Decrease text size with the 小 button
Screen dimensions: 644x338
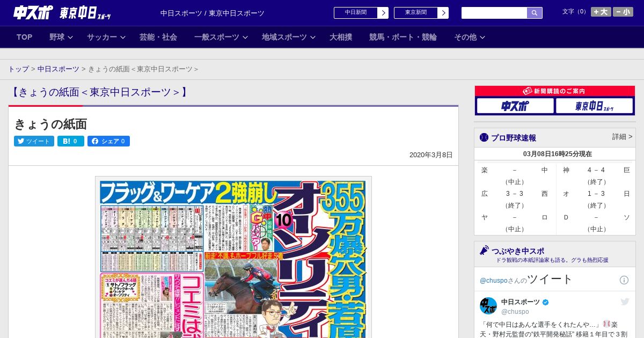coord(623,12)
